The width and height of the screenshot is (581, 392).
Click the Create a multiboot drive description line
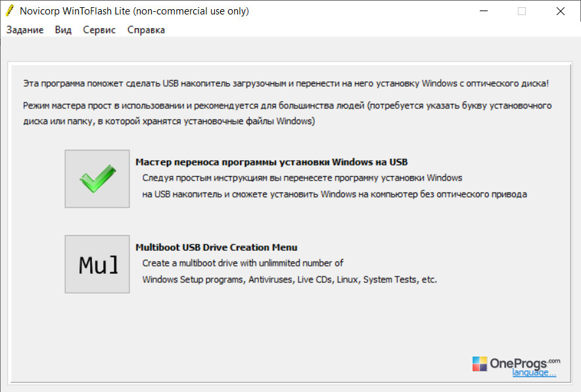coord(243,263)
